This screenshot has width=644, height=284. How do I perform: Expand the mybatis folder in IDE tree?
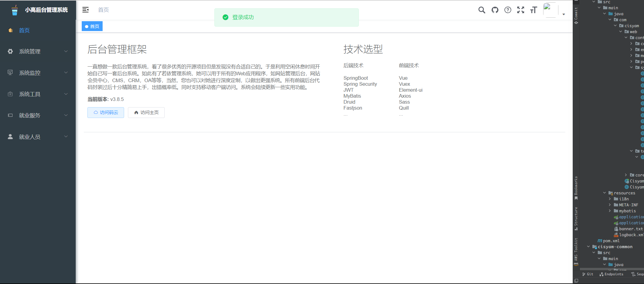610,211
